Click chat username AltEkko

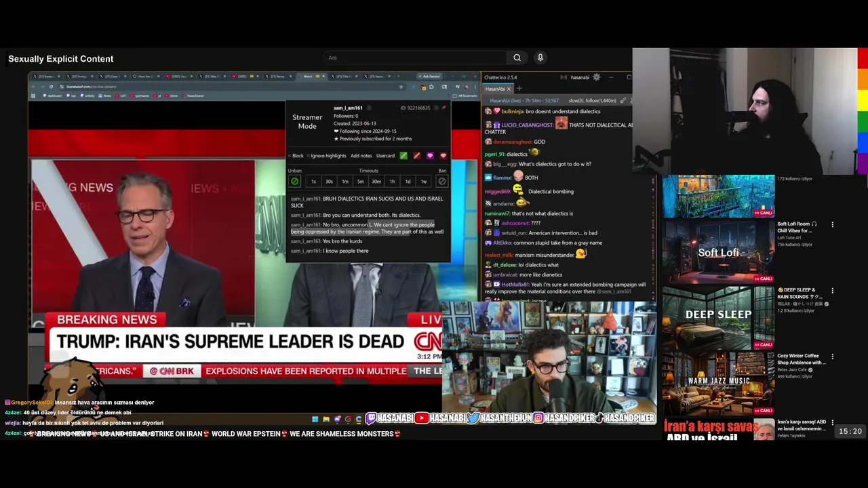pyautogui.click(x=502, y=243)
